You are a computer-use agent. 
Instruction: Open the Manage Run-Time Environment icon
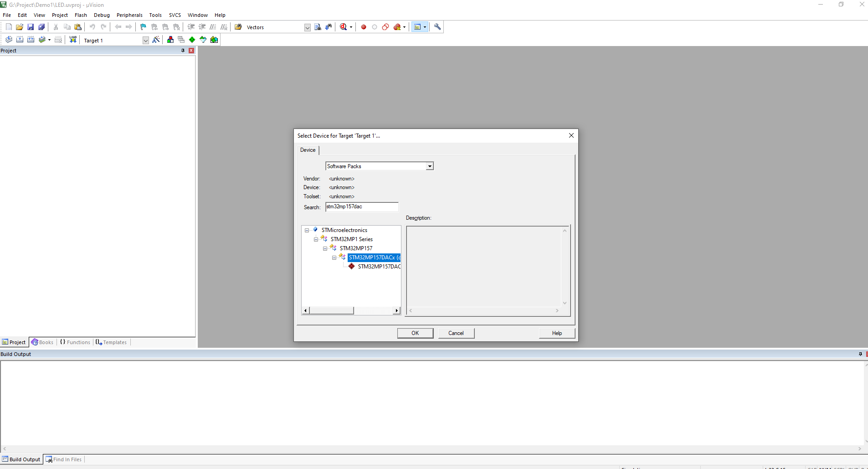pos(192,40)
